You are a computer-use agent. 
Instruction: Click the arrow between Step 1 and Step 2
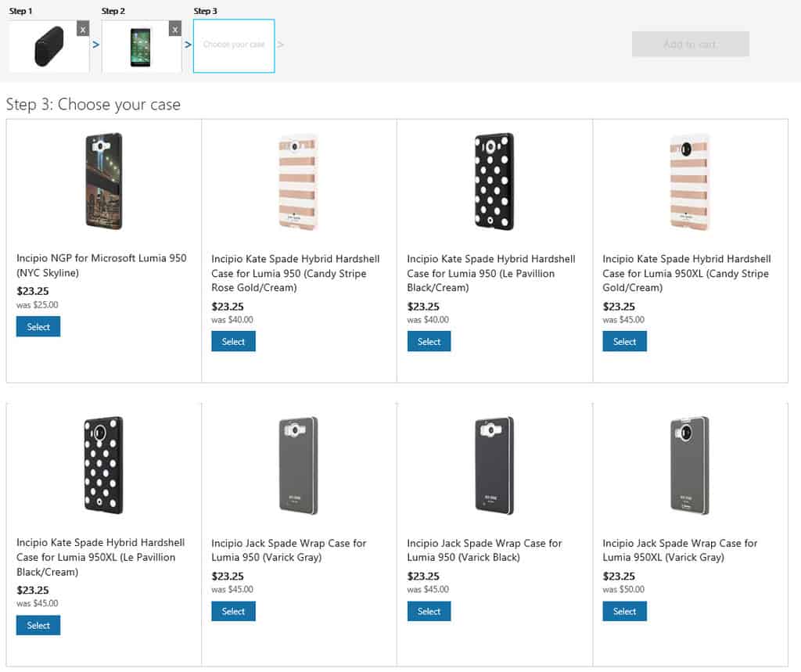pos(95,45)
